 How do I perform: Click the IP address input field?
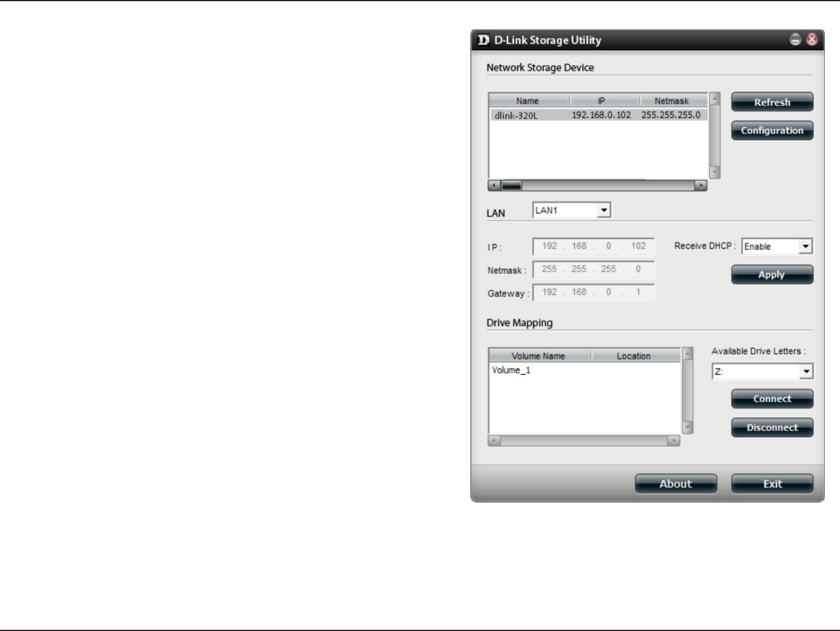point(594,246)
